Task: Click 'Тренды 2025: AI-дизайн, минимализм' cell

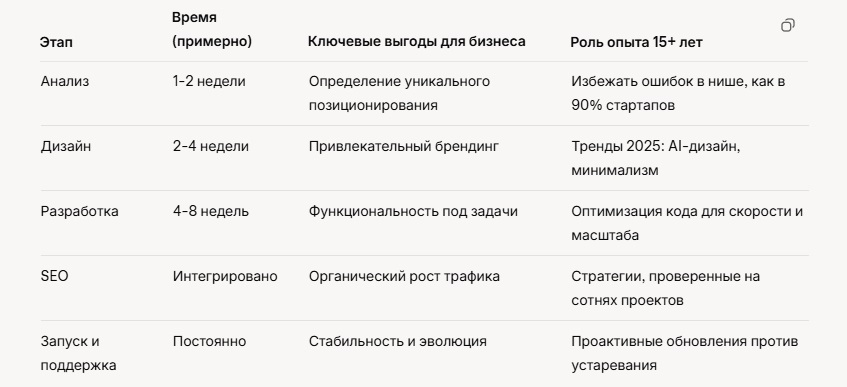Action: click(656, 158)
